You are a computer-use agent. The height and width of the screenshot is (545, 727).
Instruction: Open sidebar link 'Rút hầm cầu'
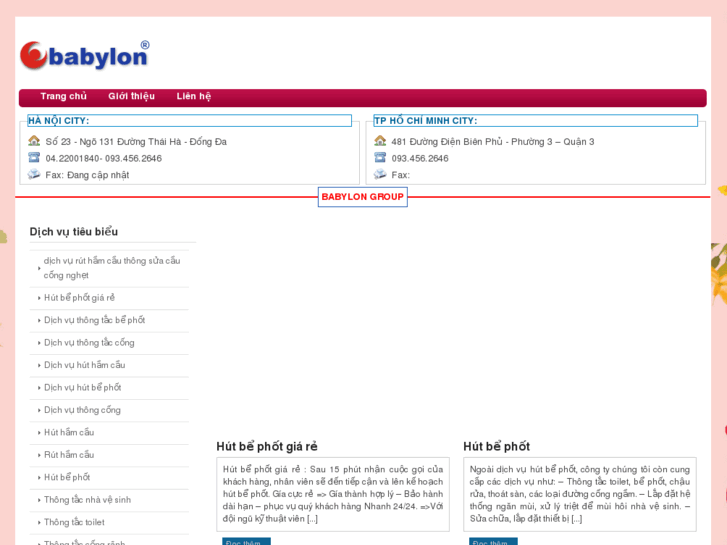coord(69,455)
